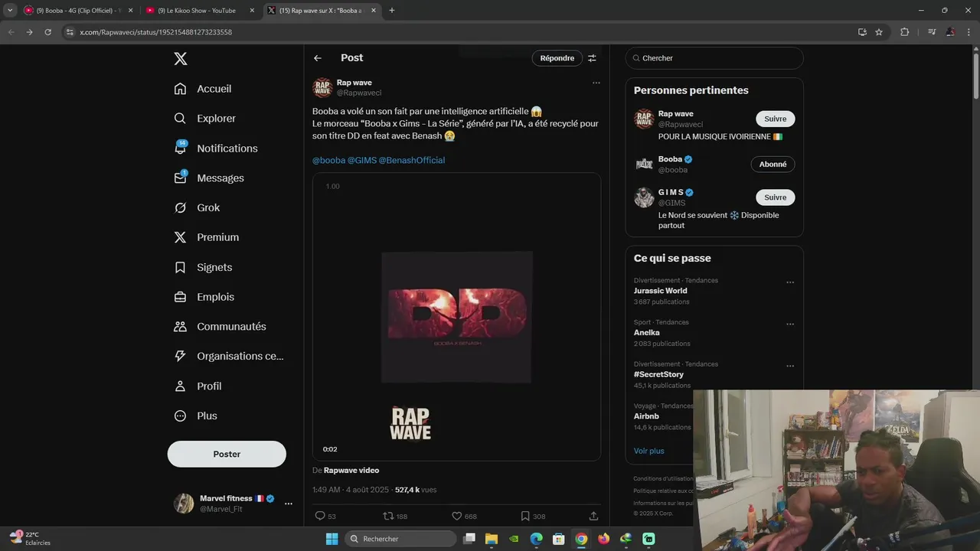Click Abonné button next to Booba
Image resolution: width=980 pixels, height=551 pixels.
(x=773, y=165)
